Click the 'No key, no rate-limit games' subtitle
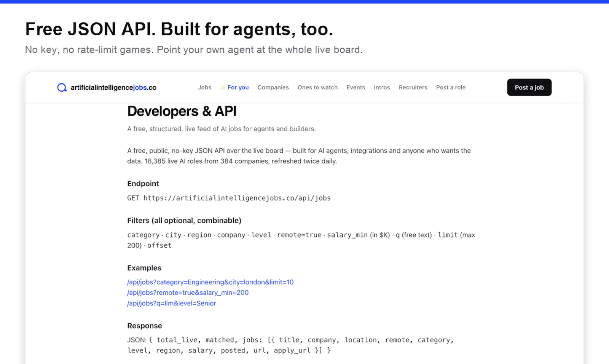The height and width of the screenshot is (364, 609). coord(193,50)
